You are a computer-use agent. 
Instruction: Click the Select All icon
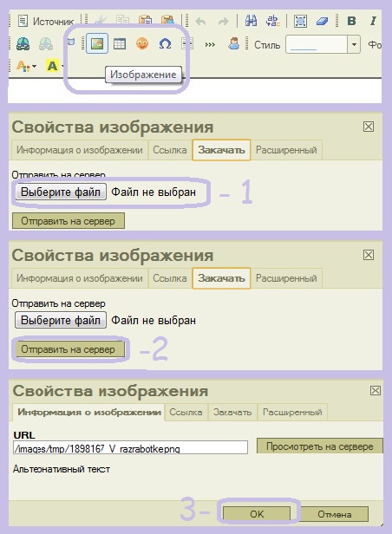pyautogui.click(x=300, y=22)
